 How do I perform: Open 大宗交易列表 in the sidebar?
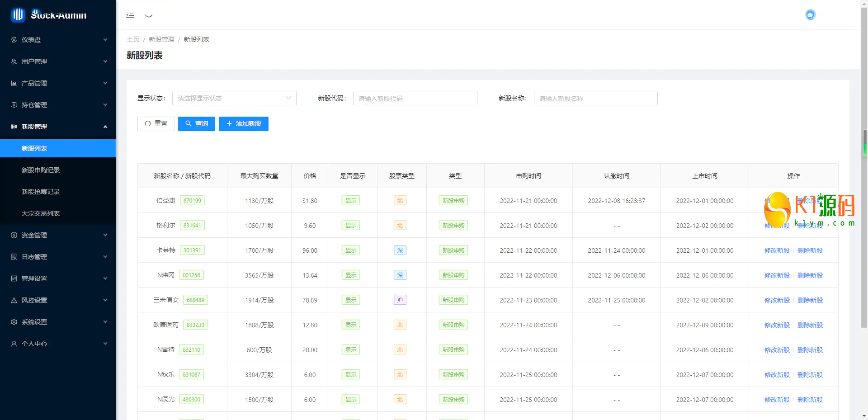pyautogui.click(x=41, y=213)
